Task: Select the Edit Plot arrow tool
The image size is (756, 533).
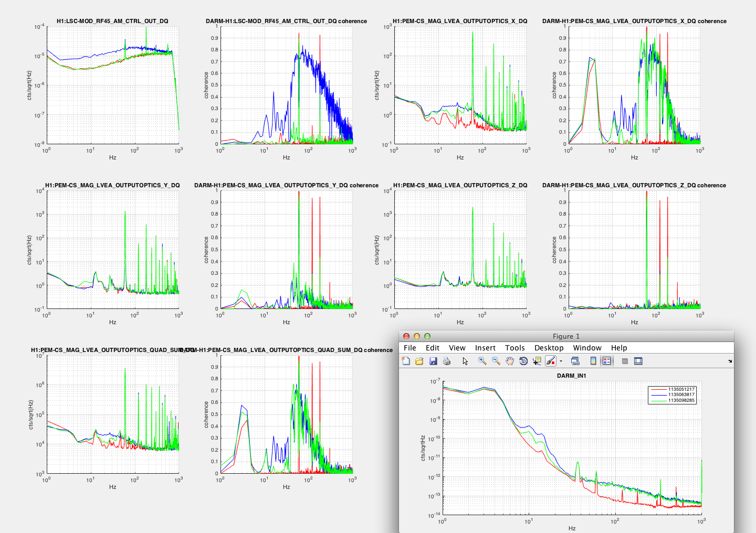Action: click(x=465, y=361)
